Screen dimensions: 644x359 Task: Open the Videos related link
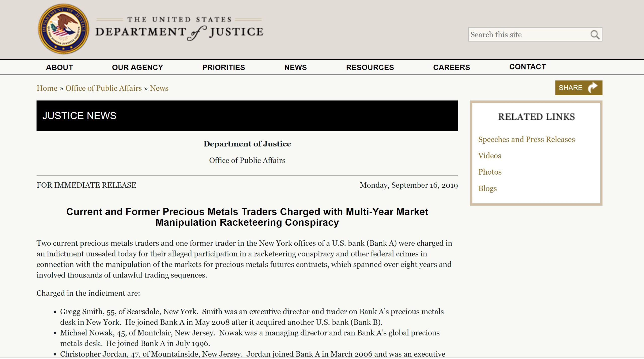489,156
